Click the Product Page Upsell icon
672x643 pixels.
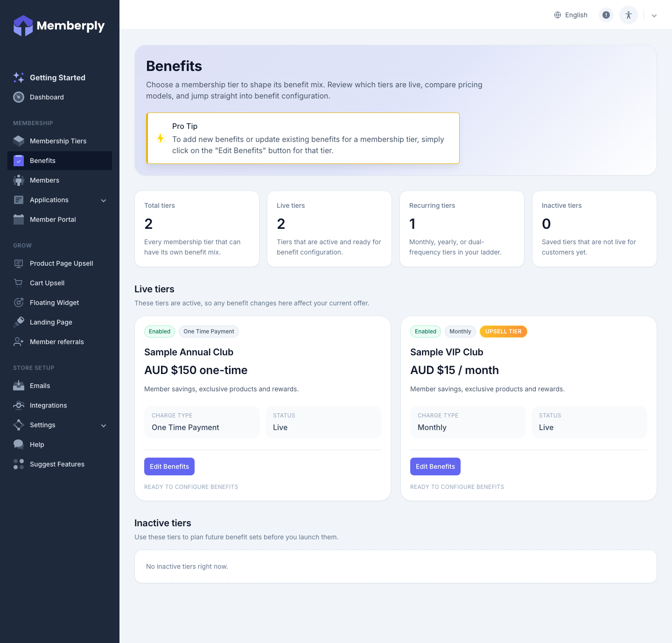tap(19, 263)
